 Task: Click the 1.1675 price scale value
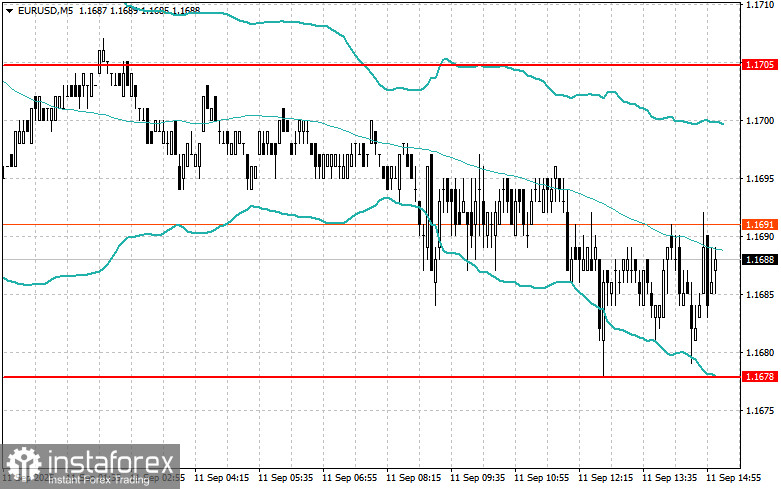pyautogui.click(x=760, y=411)
